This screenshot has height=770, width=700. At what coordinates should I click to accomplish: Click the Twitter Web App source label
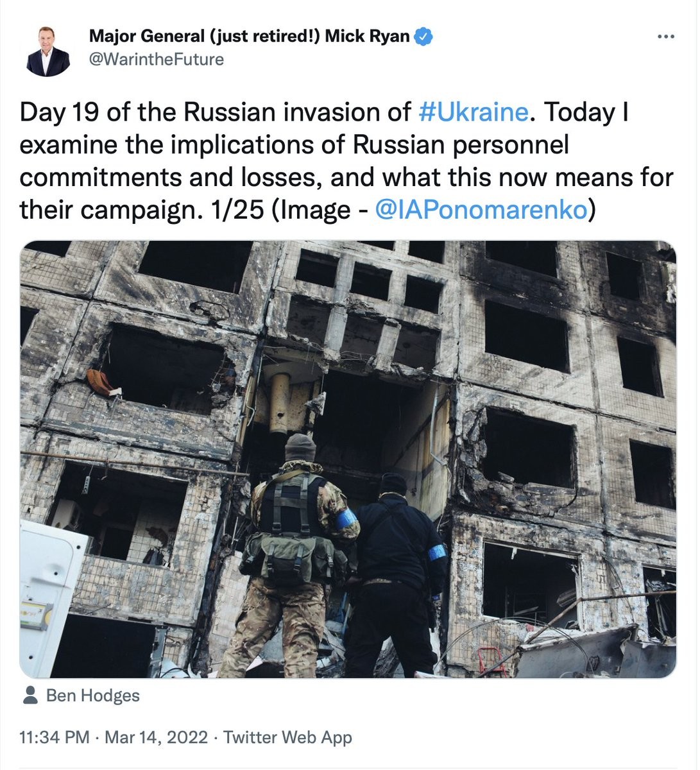coord(287,737)
